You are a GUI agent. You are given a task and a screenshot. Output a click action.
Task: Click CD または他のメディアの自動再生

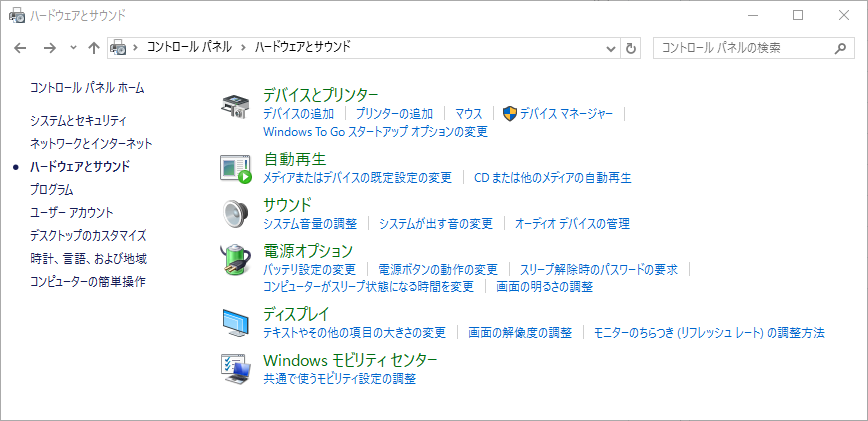[x=553, y=178]
